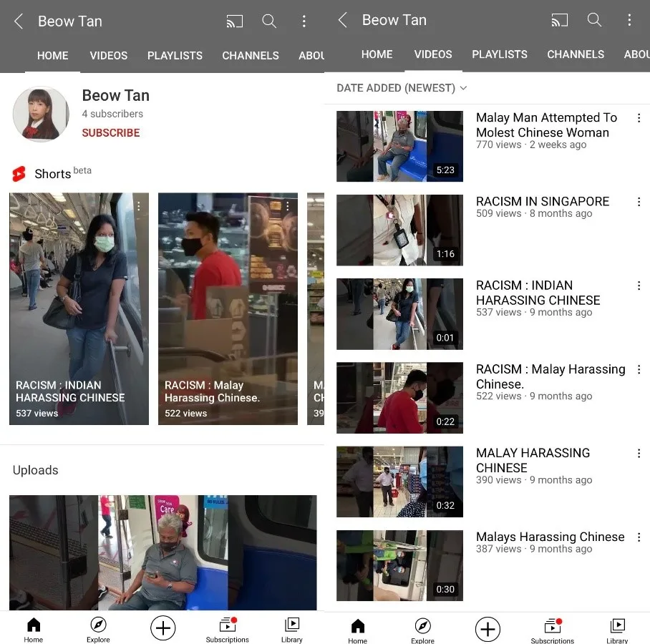650x644 pixels.
Task: Play the RACISM: INDIAN HARASSING CHINESE short
Action: point(79,308)
